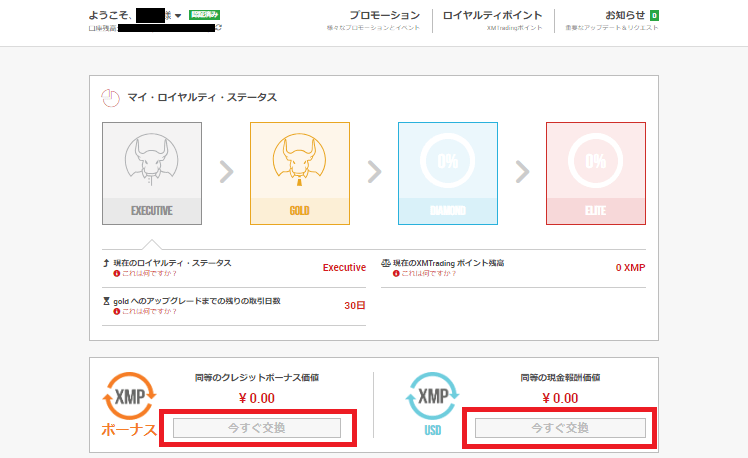This screenshot has height=458, width=748.
Task: Click the orange XMP bonus icon
Action: click(129, 396)
